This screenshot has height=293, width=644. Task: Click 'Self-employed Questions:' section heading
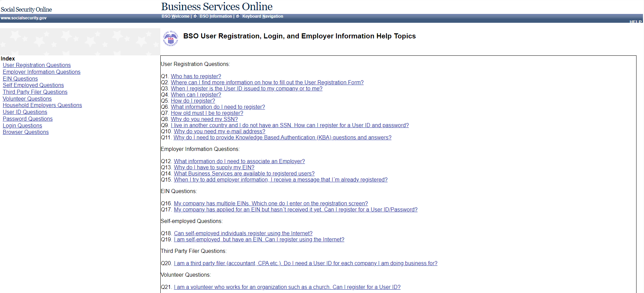tap(192, 221)
